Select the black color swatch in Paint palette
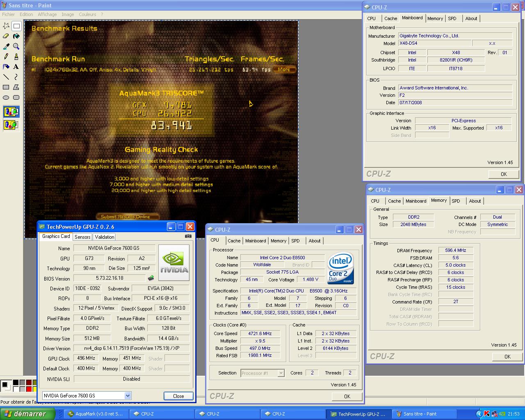The image size is (525, 420). [x=16, y=382]
